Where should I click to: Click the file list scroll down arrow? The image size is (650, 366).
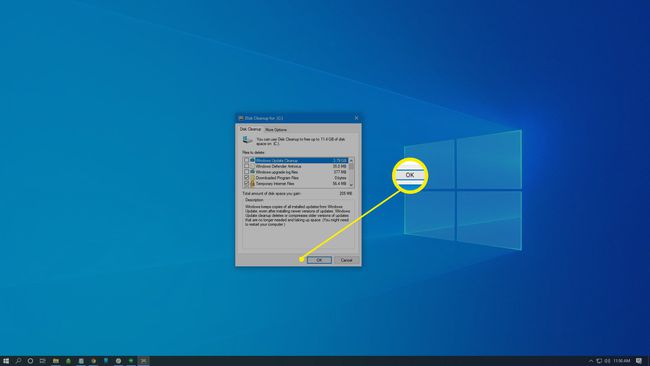tap(351, 185)
